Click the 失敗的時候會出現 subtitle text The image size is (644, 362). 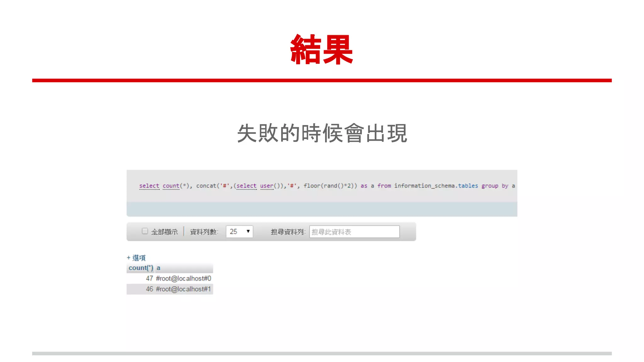point(322,133)
